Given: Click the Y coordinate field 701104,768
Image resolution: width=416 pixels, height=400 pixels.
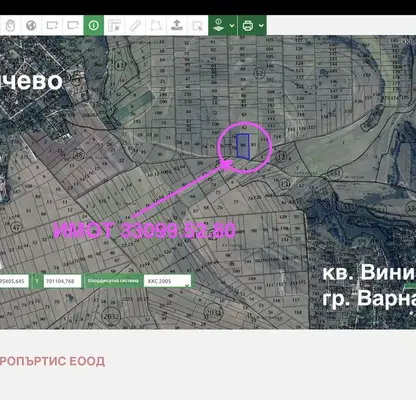Looking at the screenshot, I should tap(62, 281).
